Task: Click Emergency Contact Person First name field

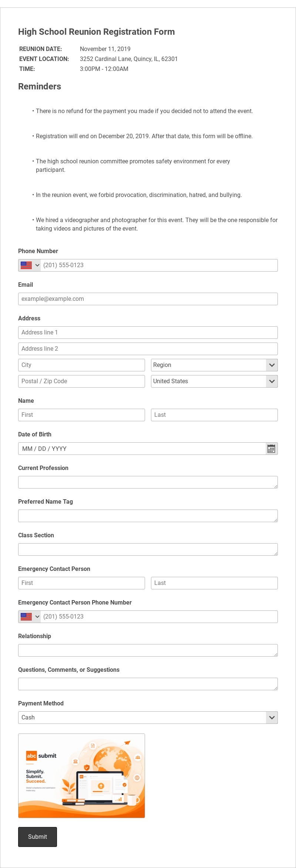Action: [81, 583]
